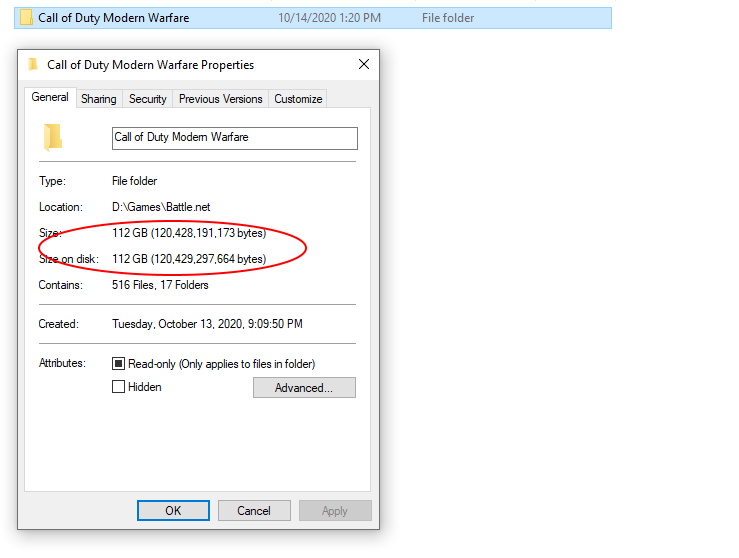This screenshot has height=558, width=739.
Task: Click the Size on disk value 120,429,297,664 bytes
Action: [189, 259]
